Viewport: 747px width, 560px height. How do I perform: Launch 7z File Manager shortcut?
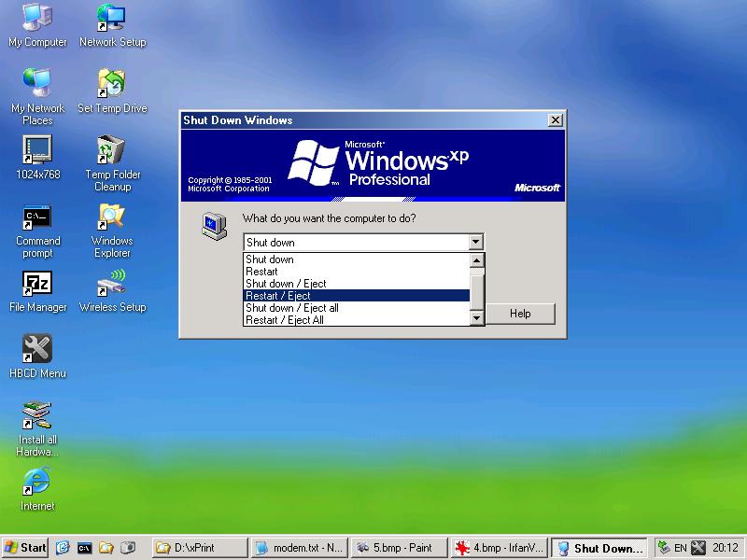(x=37, y=291)
